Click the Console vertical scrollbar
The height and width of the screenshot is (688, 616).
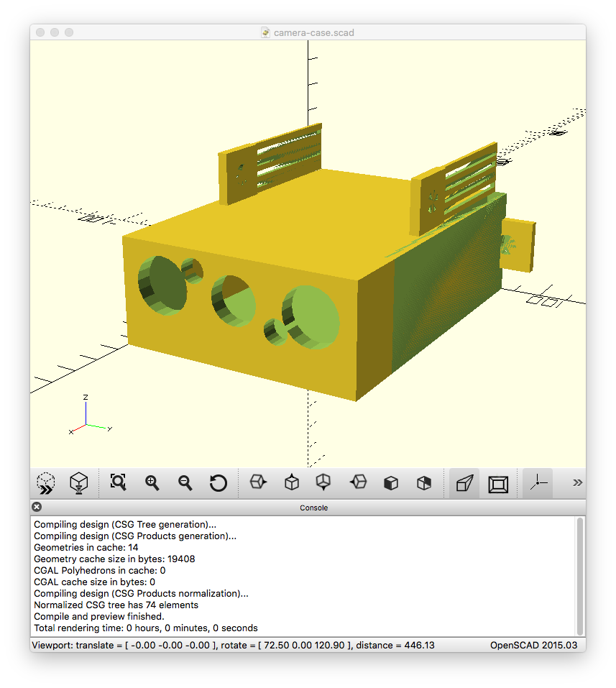point(580,575)
